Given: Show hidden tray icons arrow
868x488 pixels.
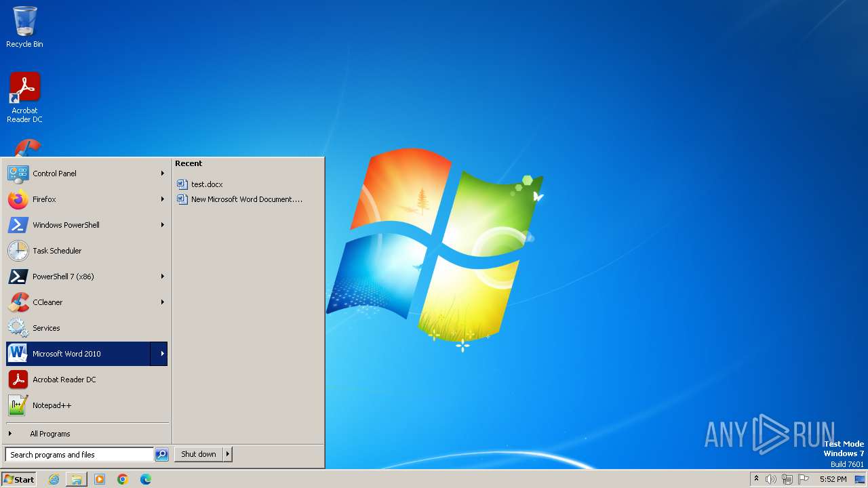Looking at the screenshot, I should (757, 479).
